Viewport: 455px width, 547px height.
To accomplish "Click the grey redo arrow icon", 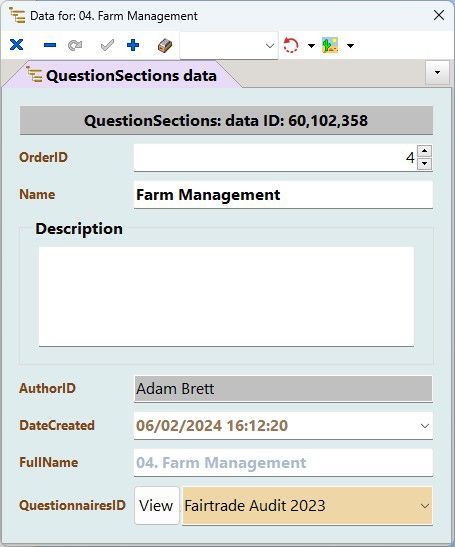I will 75,45.
